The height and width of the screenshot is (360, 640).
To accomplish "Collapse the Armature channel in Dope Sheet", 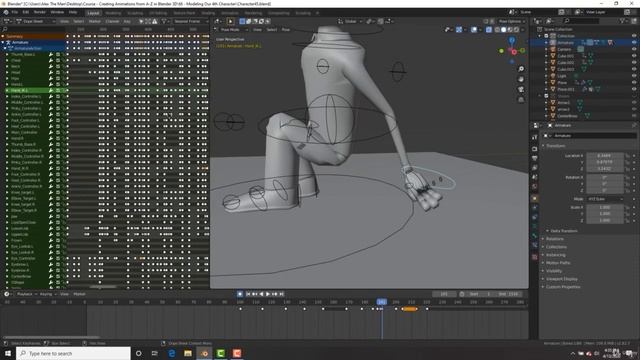I will pos(3,42).
